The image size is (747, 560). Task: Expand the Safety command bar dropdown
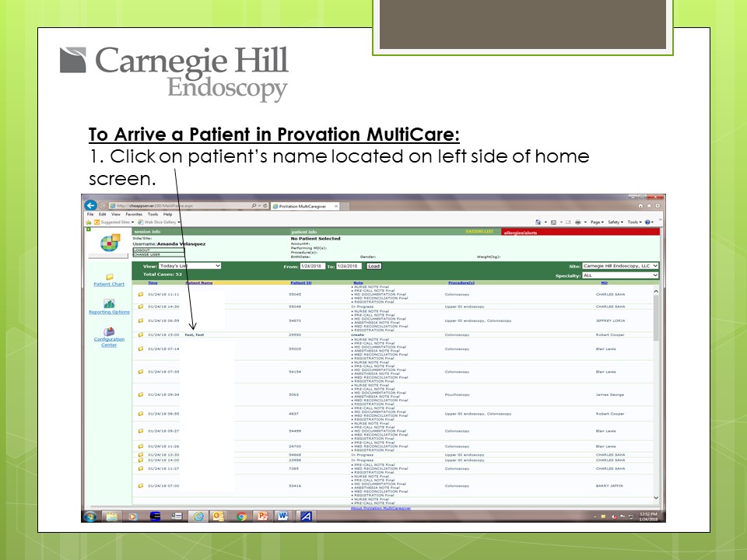tap(615, 222)
